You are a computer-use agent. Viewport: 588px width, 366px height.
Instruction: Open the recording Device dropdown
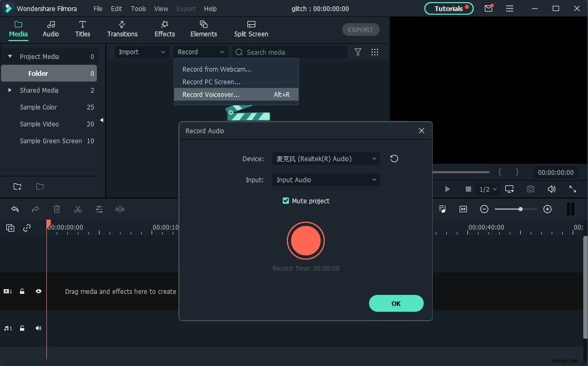pyautogui.click(x=325, y=159)
